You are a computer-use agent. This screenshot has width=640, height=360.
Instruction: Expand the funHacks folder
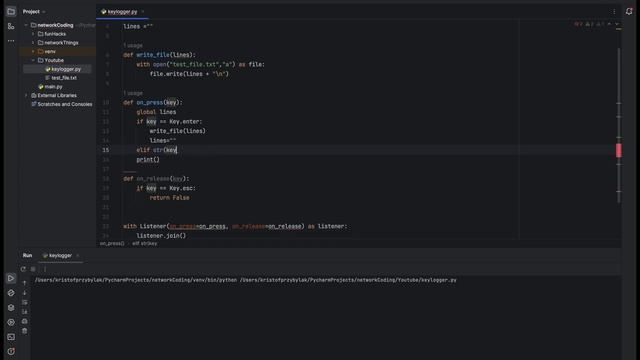click(x=33, y=34)
